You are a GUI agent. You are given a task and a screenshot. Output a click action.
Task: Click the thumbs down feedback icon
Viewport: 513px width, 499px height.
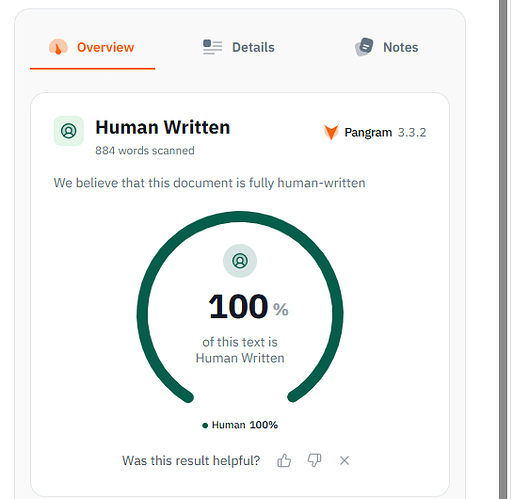point(314,461)
